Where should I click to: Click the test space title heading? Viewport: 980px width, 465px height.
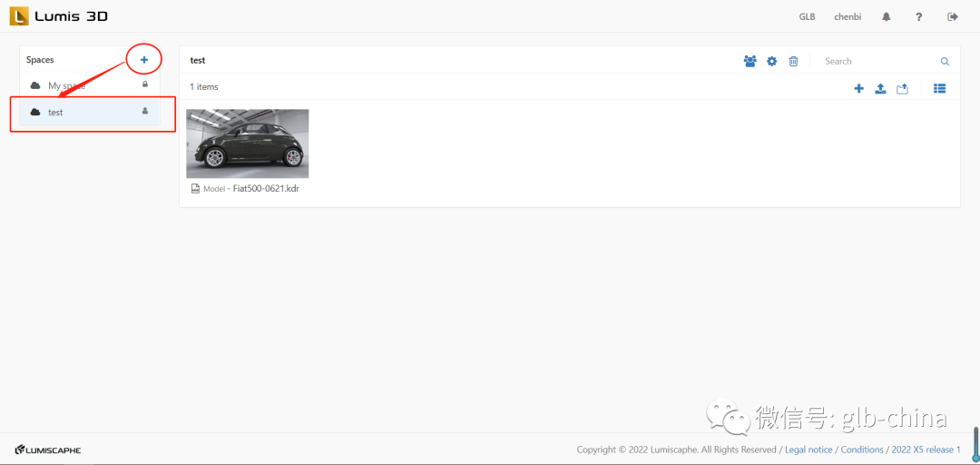coord(198,61)
